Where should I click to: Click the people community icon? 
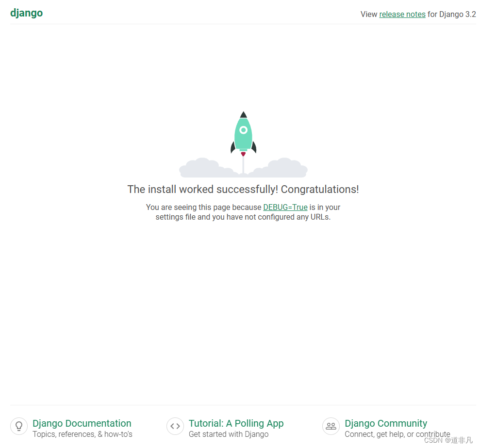point(331,426)
